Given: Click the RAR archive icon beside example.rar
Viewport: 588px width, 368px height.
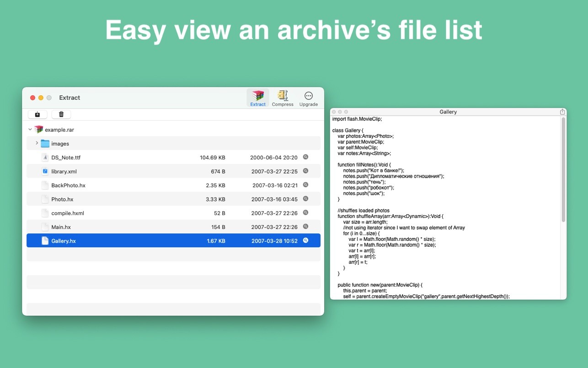Looking at the screenshot, I should (x=38, y=129).
